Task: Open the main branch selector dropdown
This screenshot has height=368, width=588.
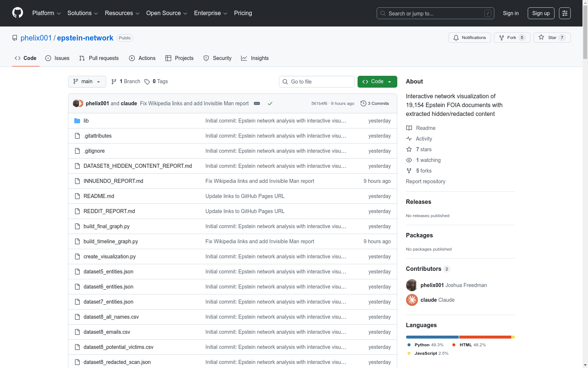Action: (87, 82)
